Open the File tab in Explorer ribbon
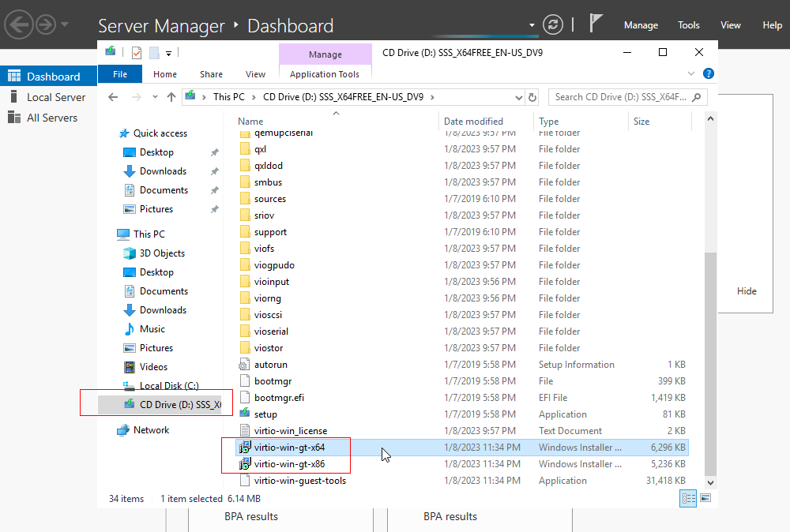This screenshot has height=532, width=790. click(x=120, y=74)
